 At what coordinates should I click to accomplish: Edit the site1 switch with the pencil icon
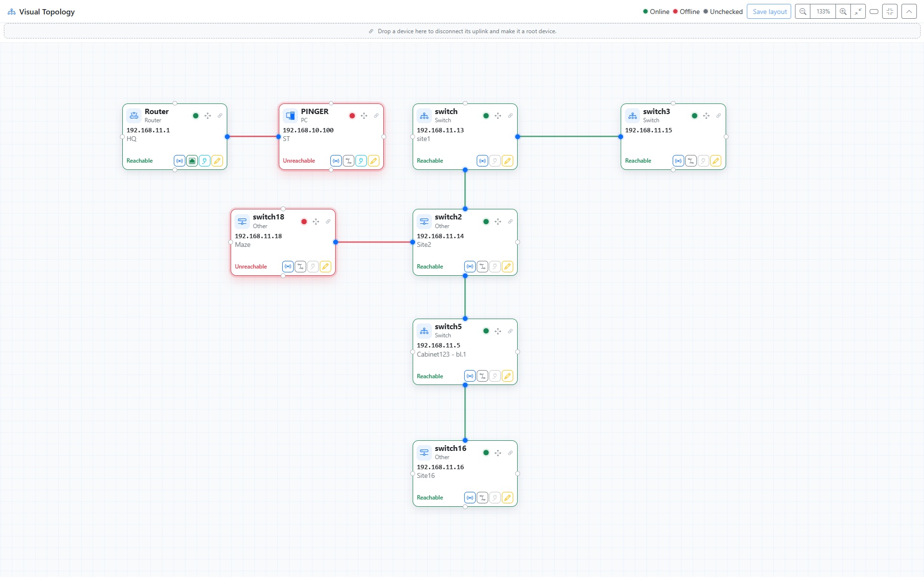pos(508,161)
